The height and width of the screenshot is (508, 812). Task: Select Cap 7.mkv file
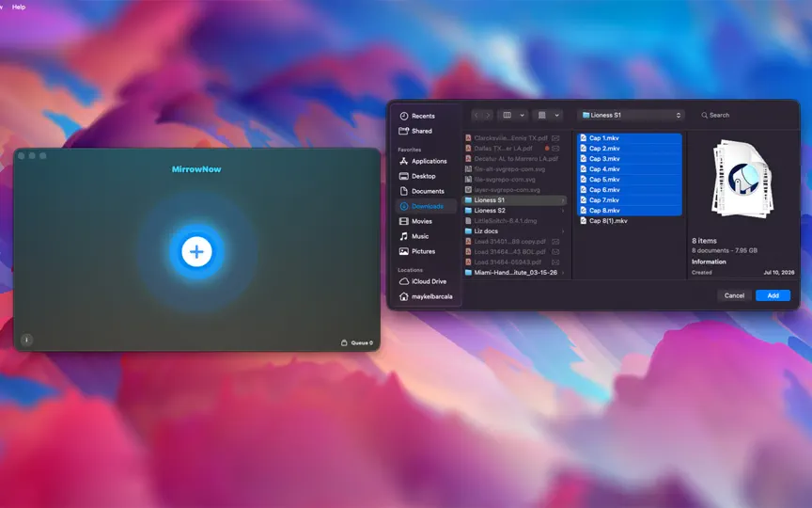tap(630, 200)
